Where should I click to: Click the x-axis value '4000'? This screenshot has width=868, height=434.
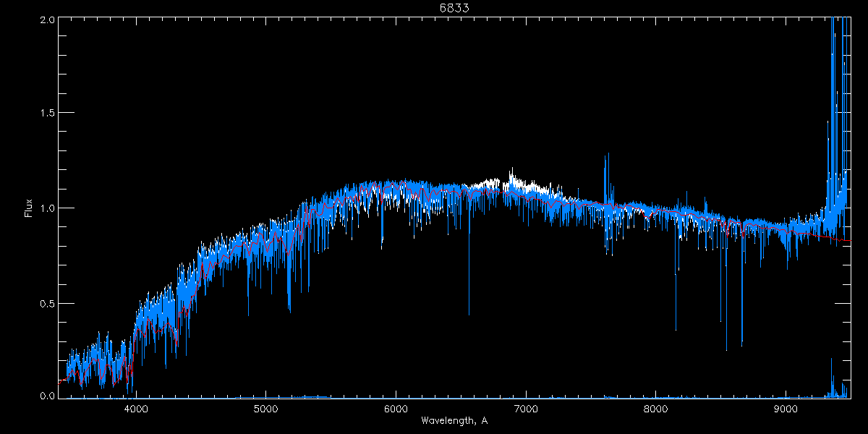[136, 409]
